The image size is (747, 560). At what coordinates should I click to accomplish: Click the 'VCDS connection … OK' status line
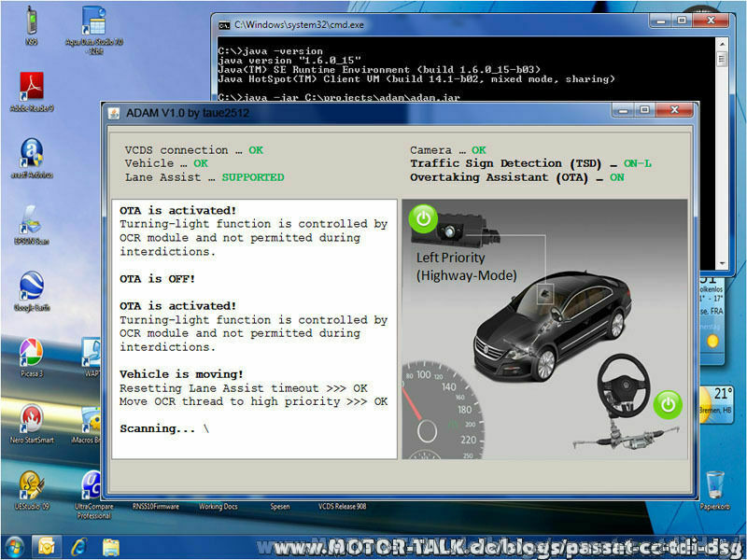point(194,150)
